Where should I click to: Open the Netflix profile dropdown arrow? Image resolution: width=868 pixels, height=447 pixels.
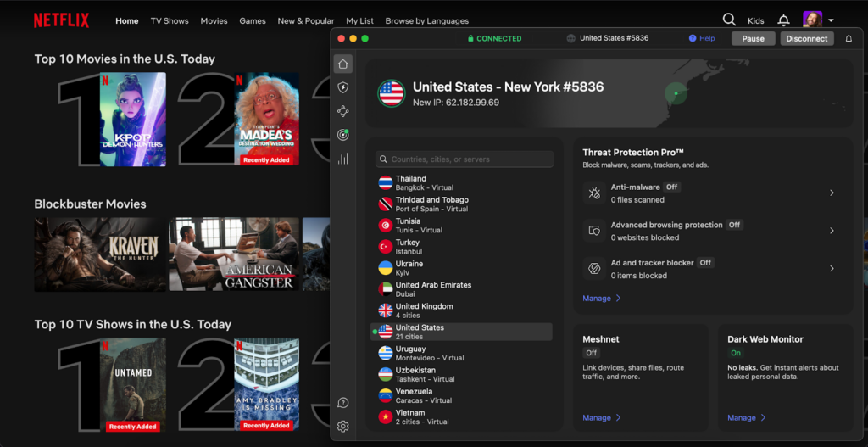coord(831,20)
